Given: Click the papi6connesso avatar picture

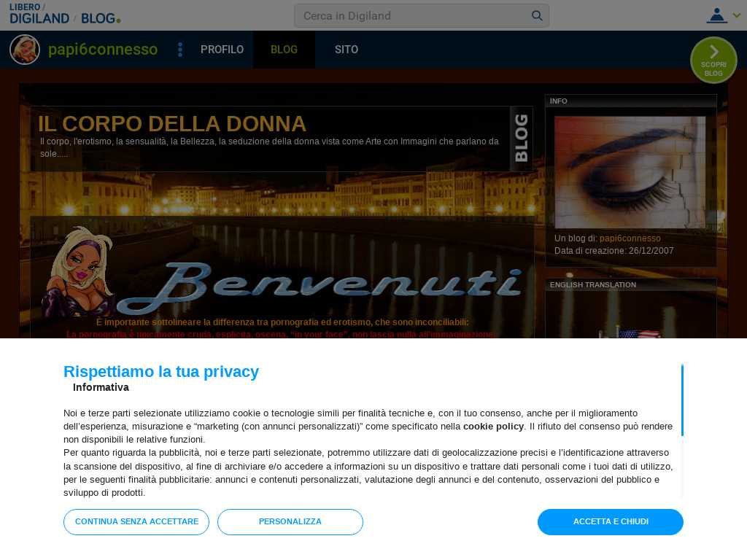Looking at the screenshot, I should (25, 50).
